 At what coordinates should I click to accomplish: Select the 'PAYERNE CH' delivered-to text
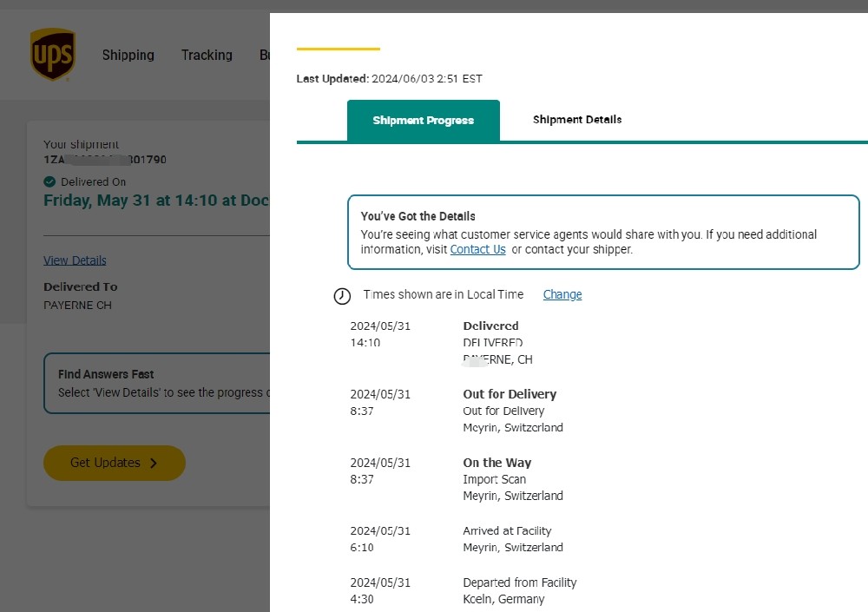[x=77, y=306]
